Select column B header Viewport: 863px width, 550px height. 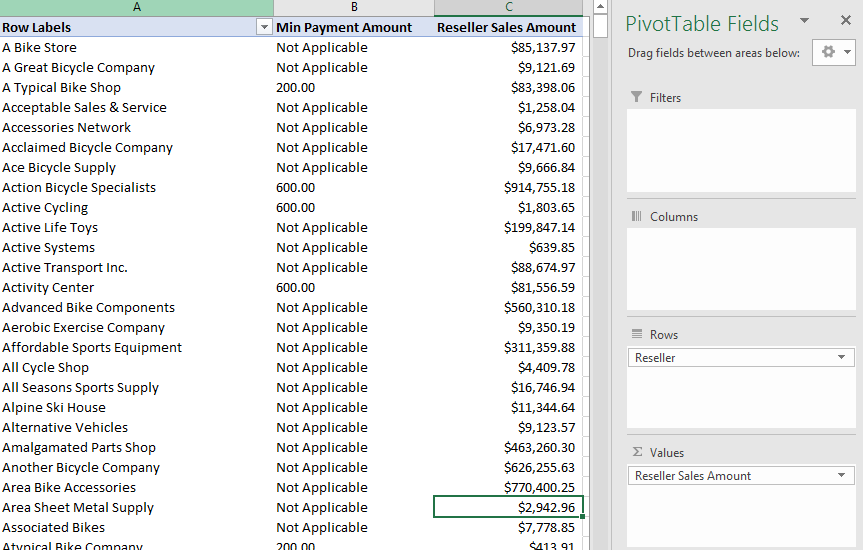pos(353,8)
